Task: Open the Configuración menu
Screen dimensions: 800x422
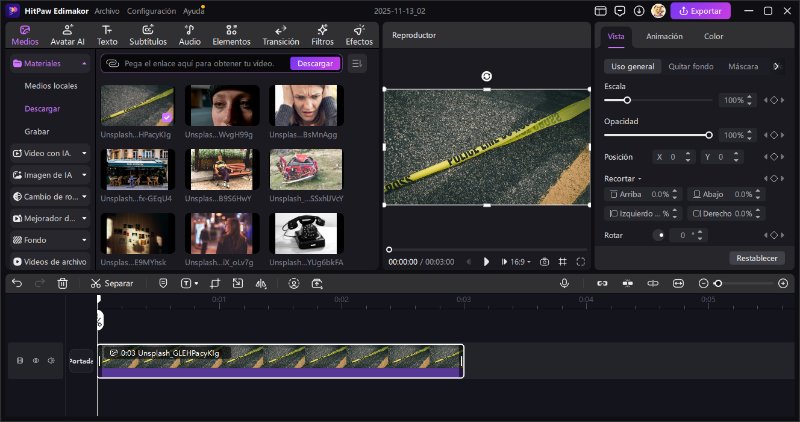Action: click(x=151, y=11)
